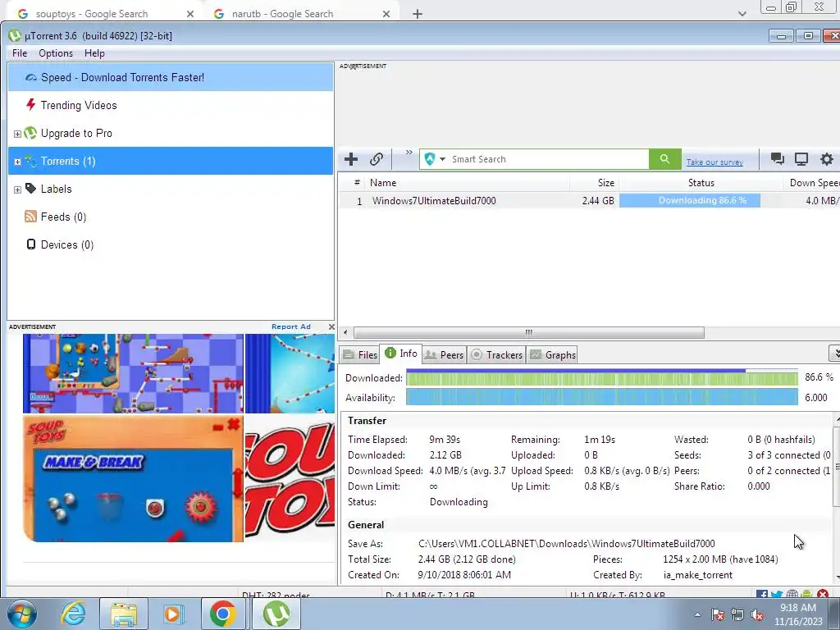Open the search provider shield dropdown
The height and width of the screenshot is (630, 840).
(x=435, y=159)
